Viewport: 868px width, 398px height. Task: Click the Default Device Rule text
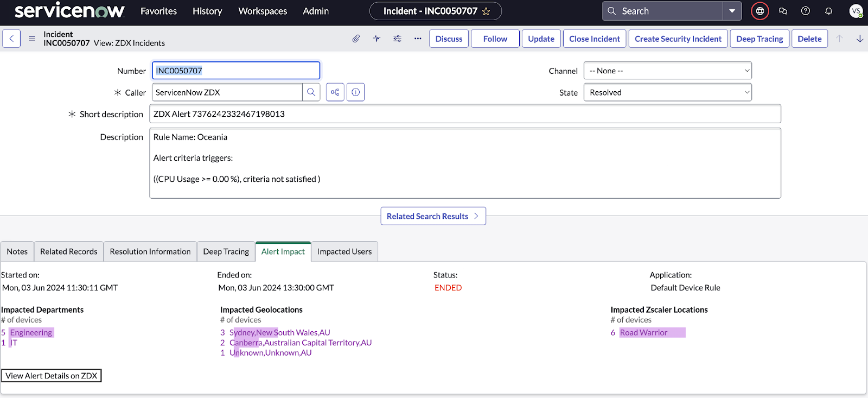pos(685,288)
